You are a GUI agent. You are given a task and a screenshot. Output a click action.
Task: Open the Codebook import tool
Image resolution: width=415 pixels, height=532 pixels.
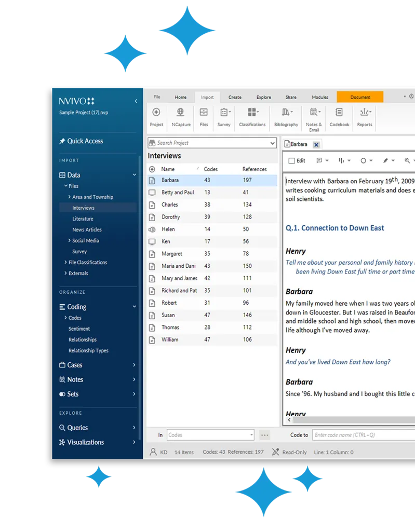[x=339, y=113]
